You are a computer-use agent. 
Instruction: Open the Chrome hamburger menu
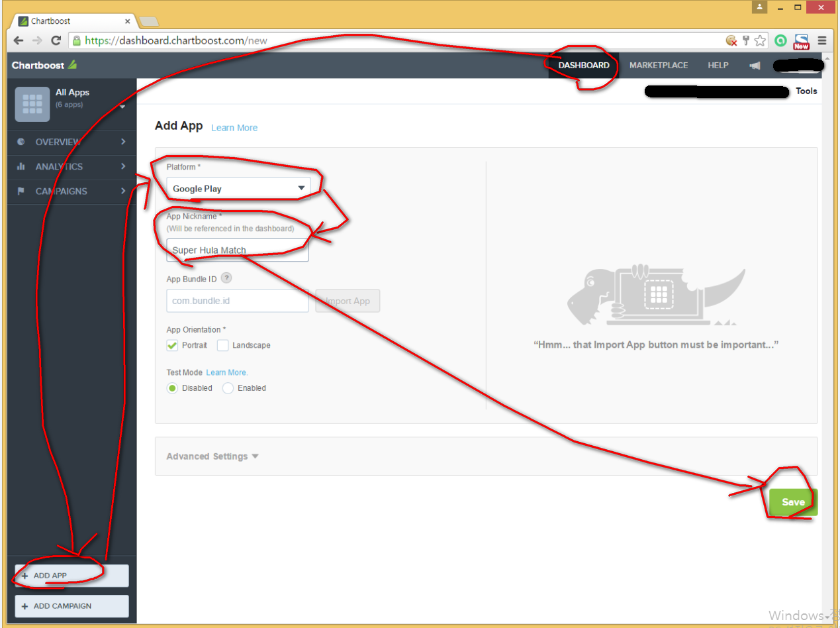[x=822, y=40]
